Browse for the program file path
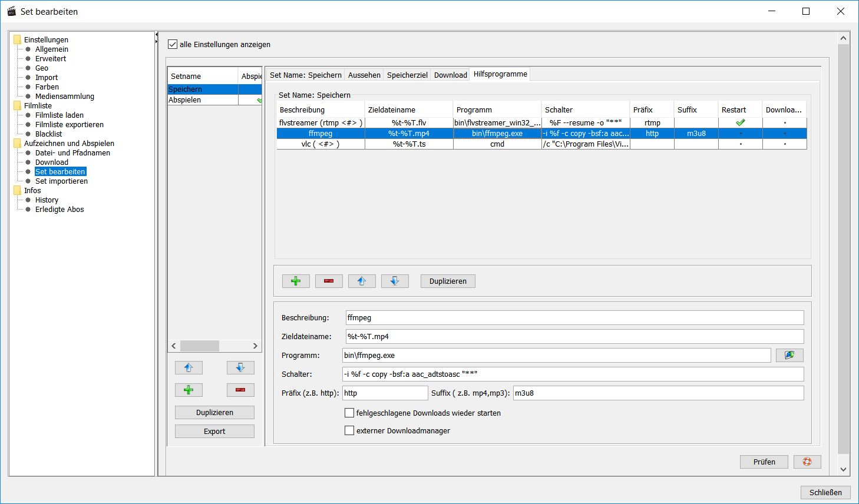 tap(789, 355)
